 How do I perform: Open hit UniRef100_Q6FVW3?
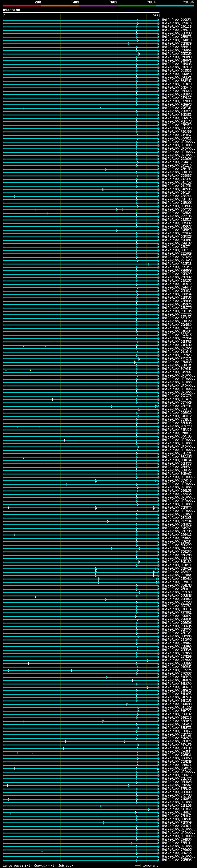pyautogui.click(x=176, y=33)
